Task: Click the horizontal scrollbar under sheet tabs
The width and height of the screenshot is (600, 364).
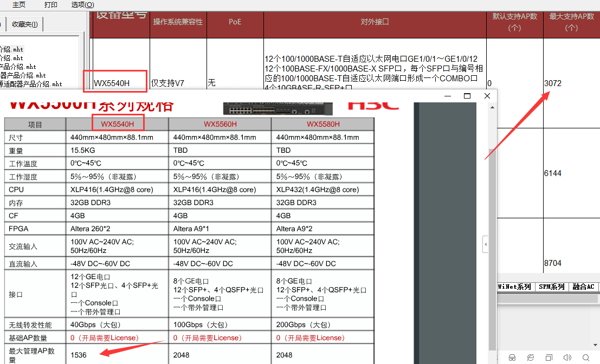Action: coord(547,299)
